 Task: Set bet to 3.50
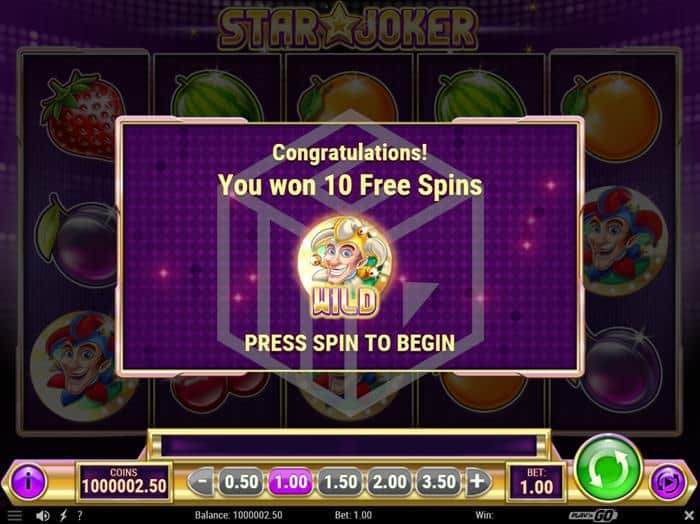point(438,482)
